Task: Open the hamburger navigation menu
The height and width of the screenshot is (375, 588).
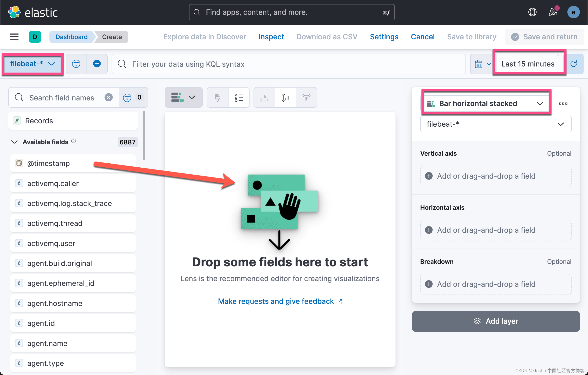Action: point(14,37)
